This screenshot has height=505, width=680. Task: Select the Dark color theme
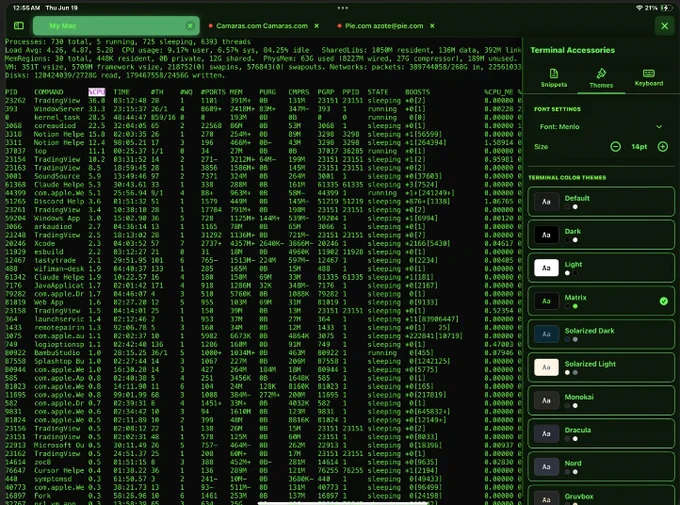pos(601,235)
